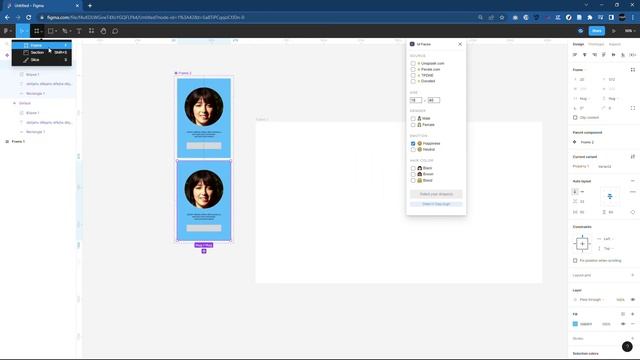The height and width of the screenshot is (360, 640).
Task: Toggle Fix position when scrolling checkbox
Action: (575, 260)
